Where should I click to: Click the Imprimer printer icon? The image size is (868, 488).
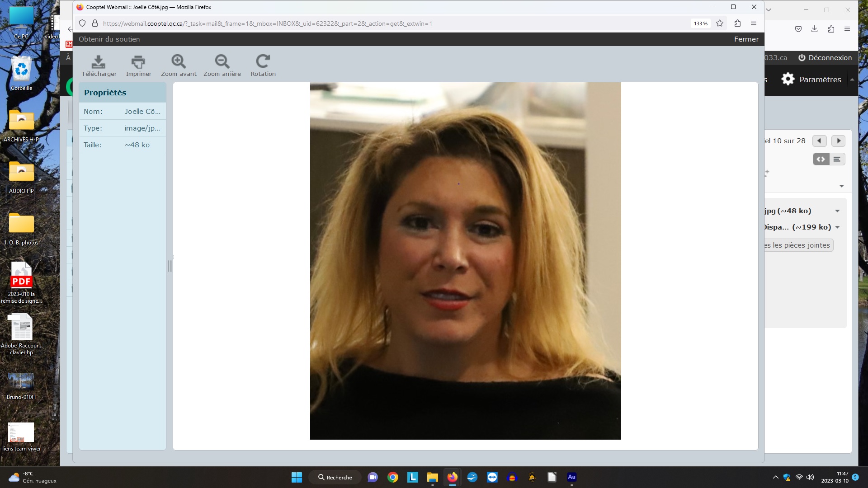click(x=138, y=62)
